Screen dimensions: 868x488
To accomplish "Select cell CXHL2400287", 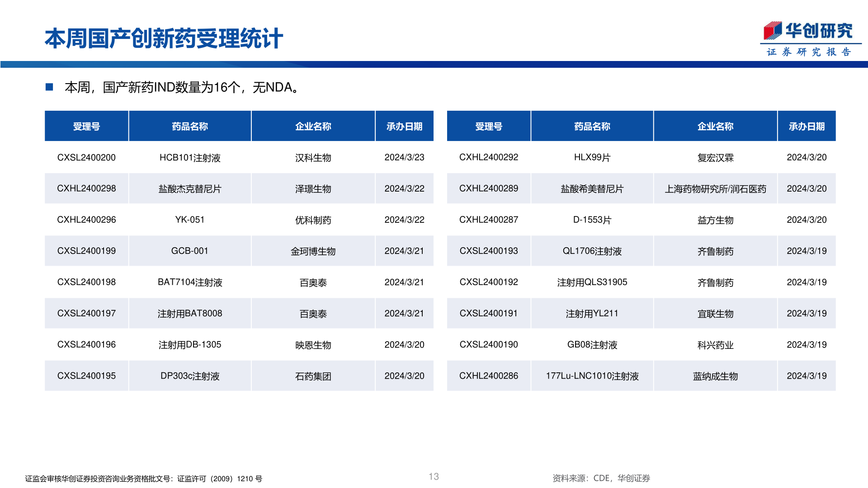I will [489, 220].
